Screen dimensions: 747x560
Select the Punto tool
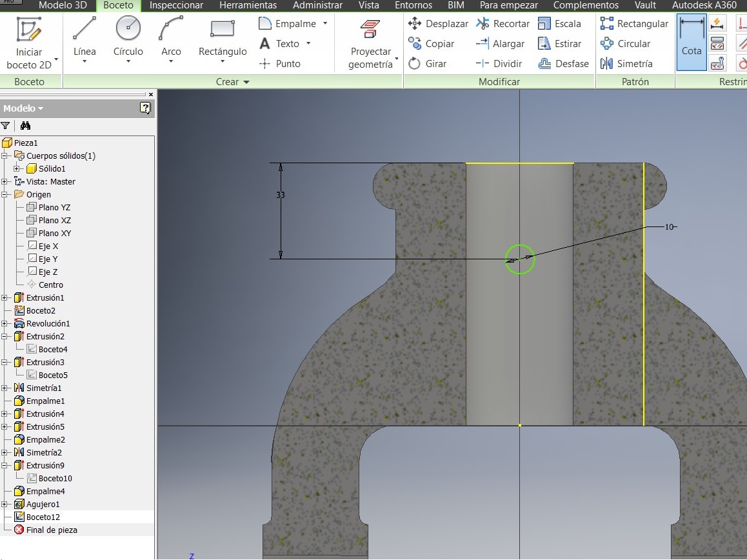(280, 63)
